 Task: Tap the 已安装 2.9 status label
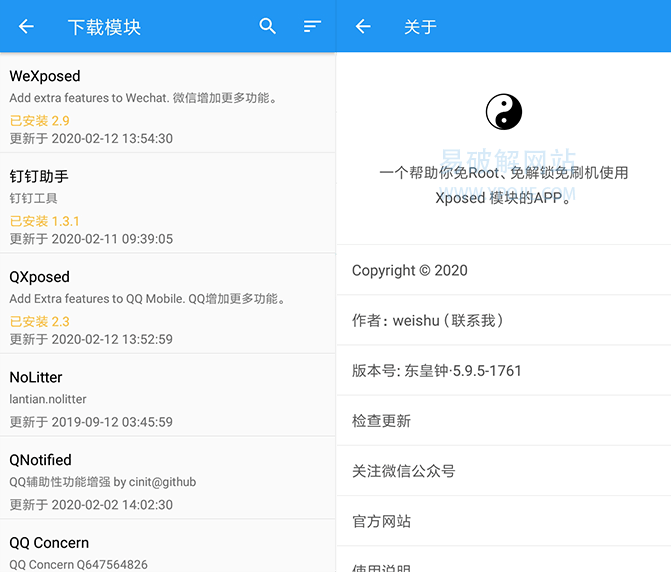40,121
